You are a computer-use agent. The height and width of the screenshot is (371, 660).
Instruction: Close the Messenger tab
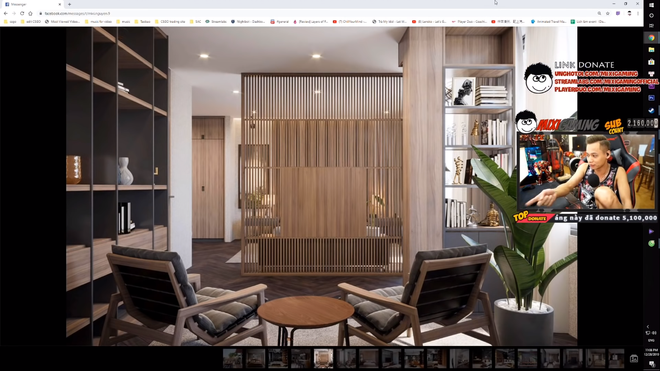pyautogui.click(x=59, y=4)
